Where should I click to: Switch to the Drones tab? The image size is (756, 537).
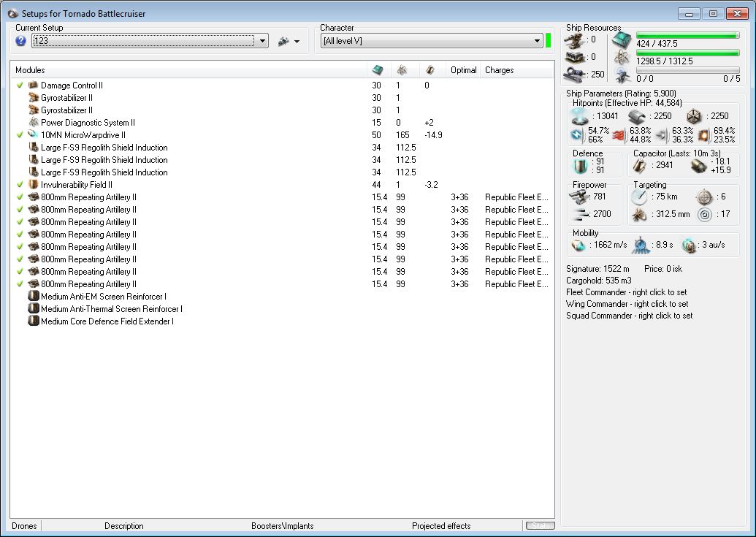point(24,525)
